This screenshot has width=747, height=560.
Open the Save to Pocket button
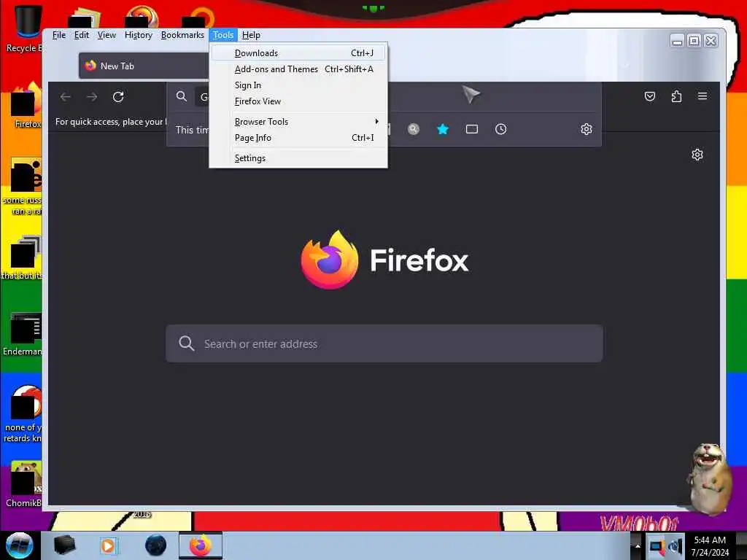pos(650,97)
